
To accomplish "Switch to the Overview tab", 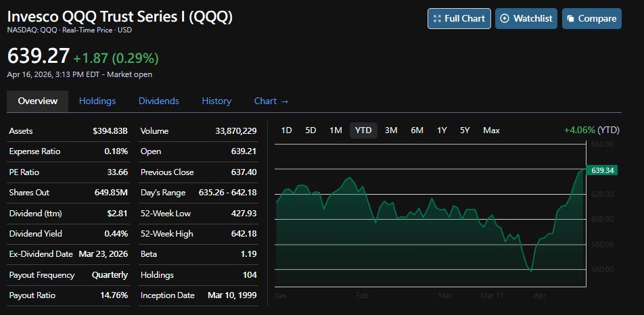I will pyautogui.click(x=37, y=101).
